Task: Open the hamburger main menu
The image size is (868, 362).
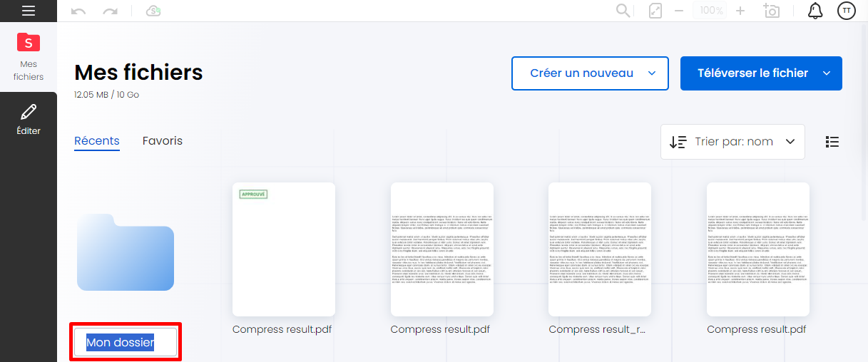Action: click(29, 11)
